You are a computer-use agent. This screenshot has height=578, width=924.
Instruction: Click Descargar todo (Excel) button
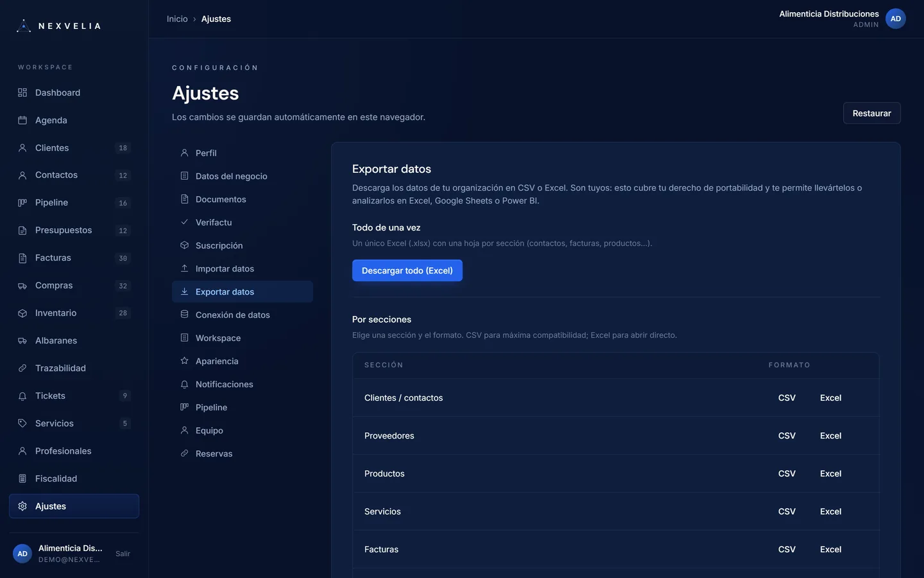407,270
